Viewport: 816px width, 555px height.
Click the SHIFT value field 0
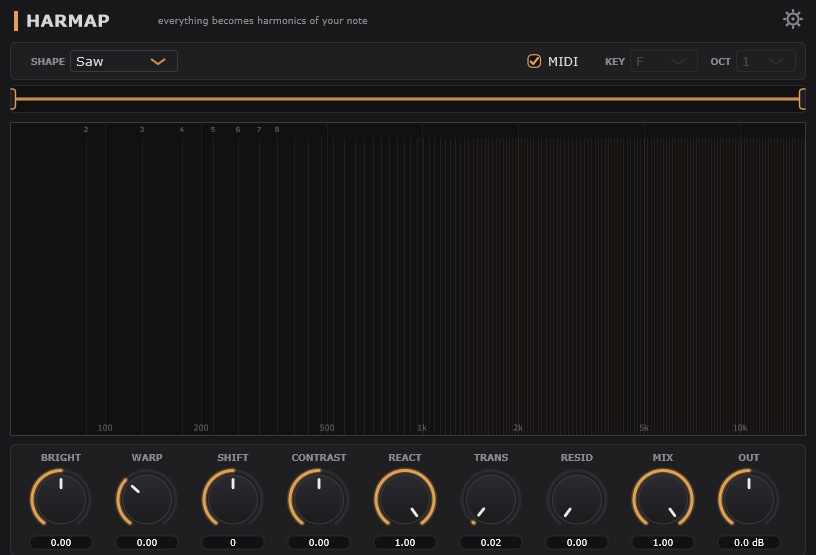click(x=233, y=543)
